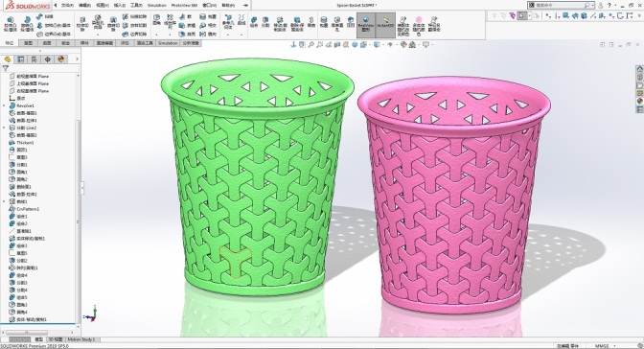This screenshot has width=644, height=349.
Task: Toggle RealView Graphics on or off
Action: pos(365,25)
